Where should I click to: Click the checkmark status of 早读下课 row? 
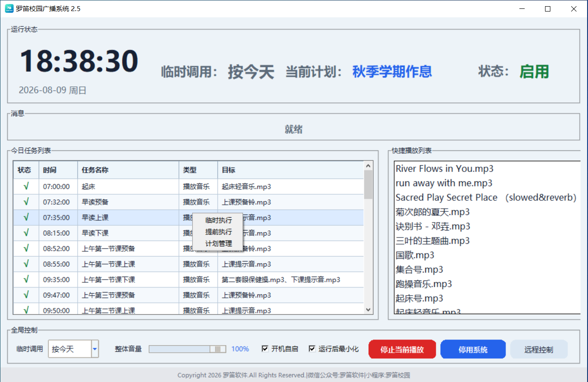(26, 233)
